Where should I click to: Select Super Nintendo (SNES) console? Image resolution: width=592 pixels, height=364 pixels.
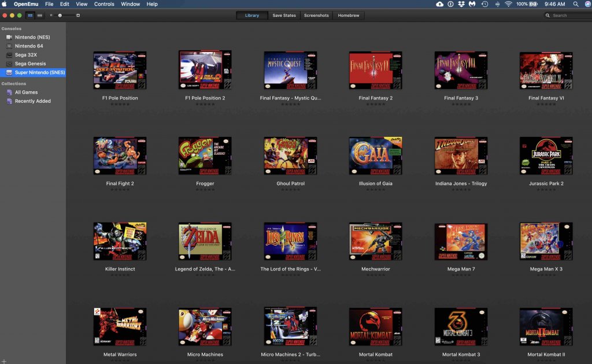click(33, 72)
